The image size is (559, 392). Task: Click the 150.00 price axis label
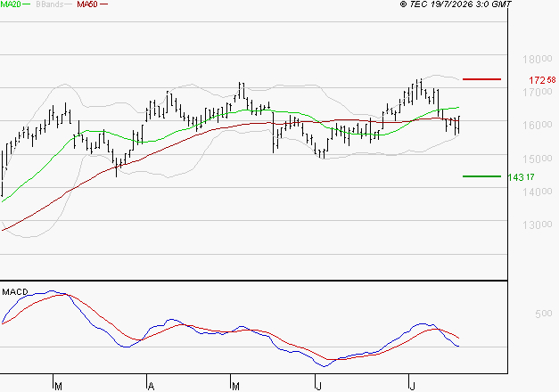pyautogui.click(x=538, y=159)
